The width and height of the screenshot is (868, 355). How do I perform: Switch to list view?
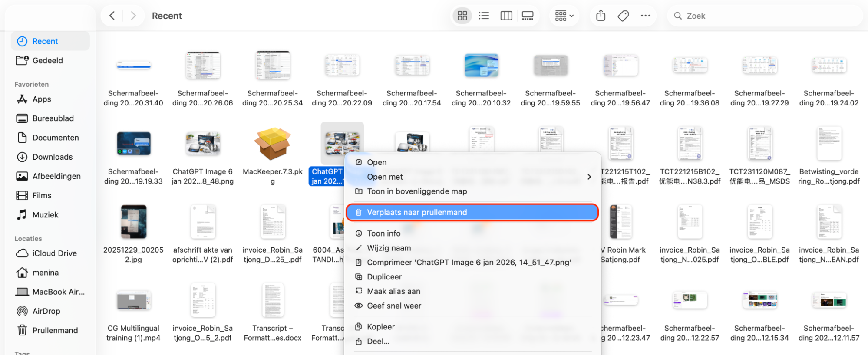[484, 16]
